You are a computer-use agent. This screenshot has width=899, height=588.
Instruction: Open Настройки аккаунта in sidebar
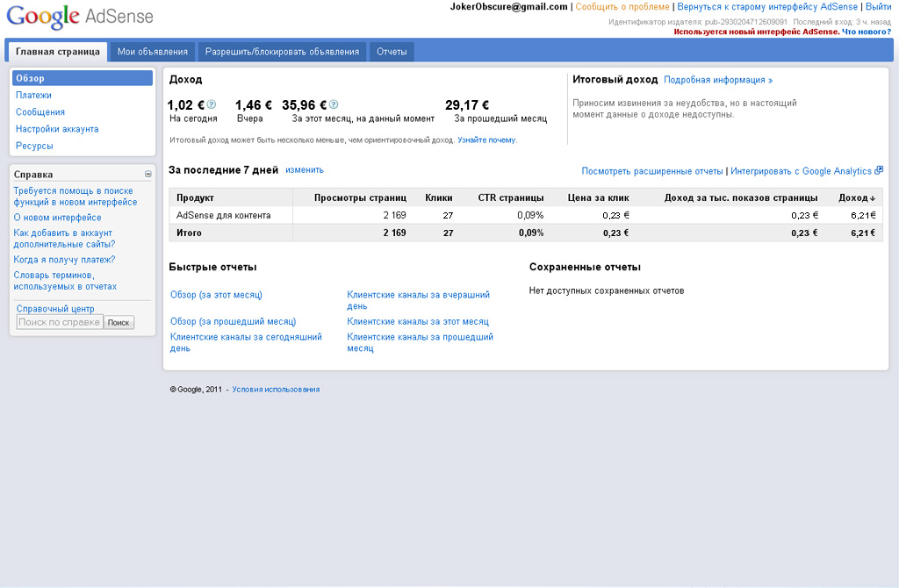pyautogui.click(x=57, y=129)
